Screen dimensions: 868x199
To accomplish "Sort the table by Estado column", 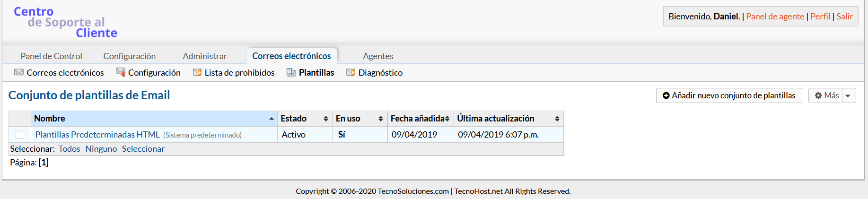I will [304, 119].
